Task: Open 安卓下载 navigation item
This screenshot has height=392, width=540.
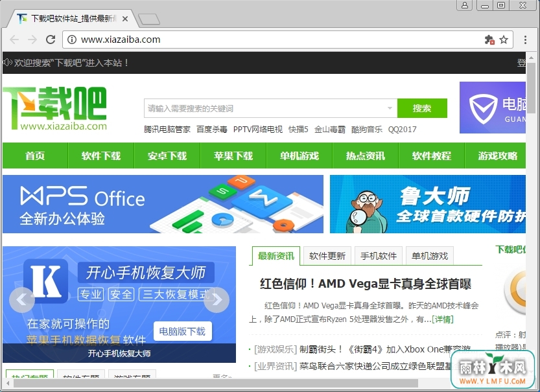Action: (x=167, y=156)
